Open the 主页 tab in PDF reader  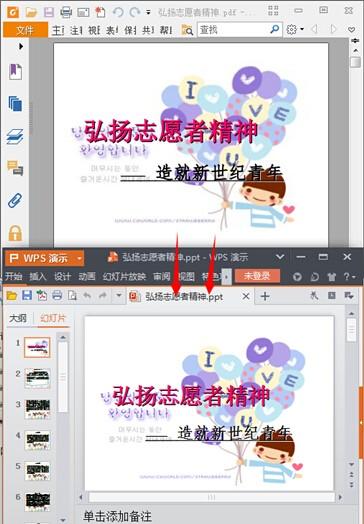58,30
